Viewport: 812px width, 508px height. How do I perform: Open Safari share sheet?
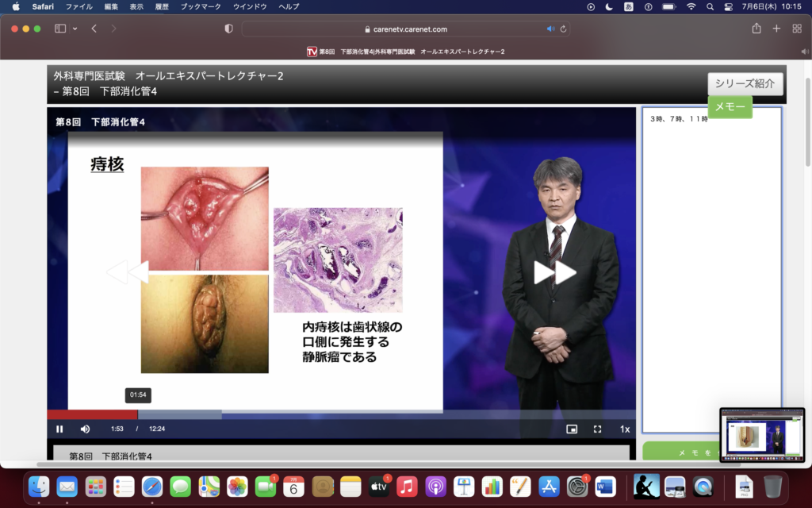click(x=756, y=29)
